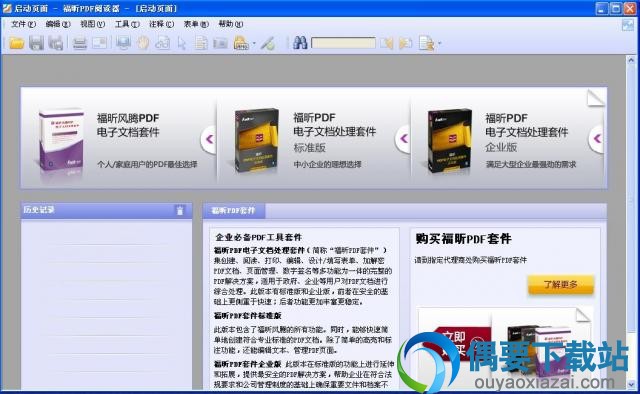Viewport: 640px width, 394px height.
Task: Select the Hand tool
Action: coord(143,43)
